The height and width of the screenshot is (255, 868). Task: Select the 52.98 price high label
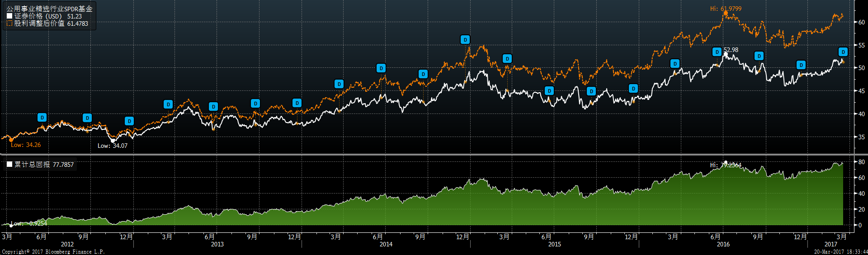point(731,50)
